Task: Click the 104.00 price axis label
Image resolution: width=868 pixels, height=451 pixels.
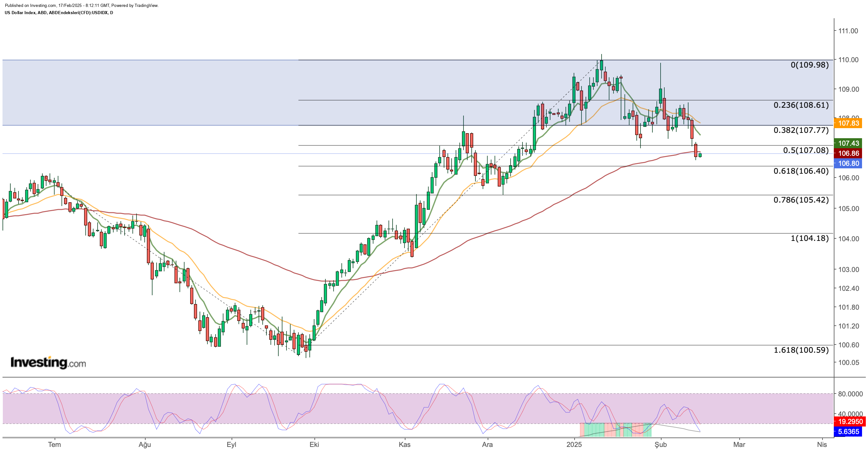Action: pyautogui.click(x=848, y=239)
